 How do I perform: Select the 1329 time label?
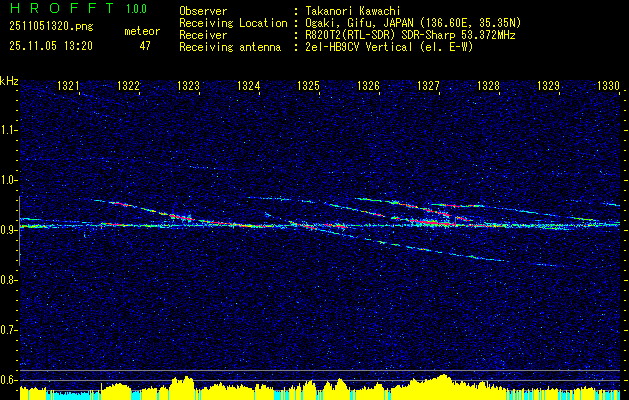coord(548,85)
